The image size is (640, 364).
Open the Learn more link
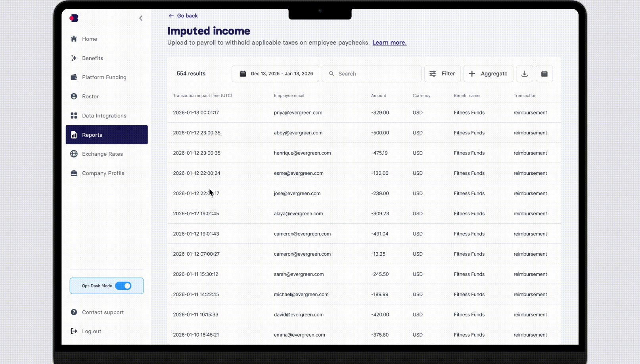(x=389, y=43)
